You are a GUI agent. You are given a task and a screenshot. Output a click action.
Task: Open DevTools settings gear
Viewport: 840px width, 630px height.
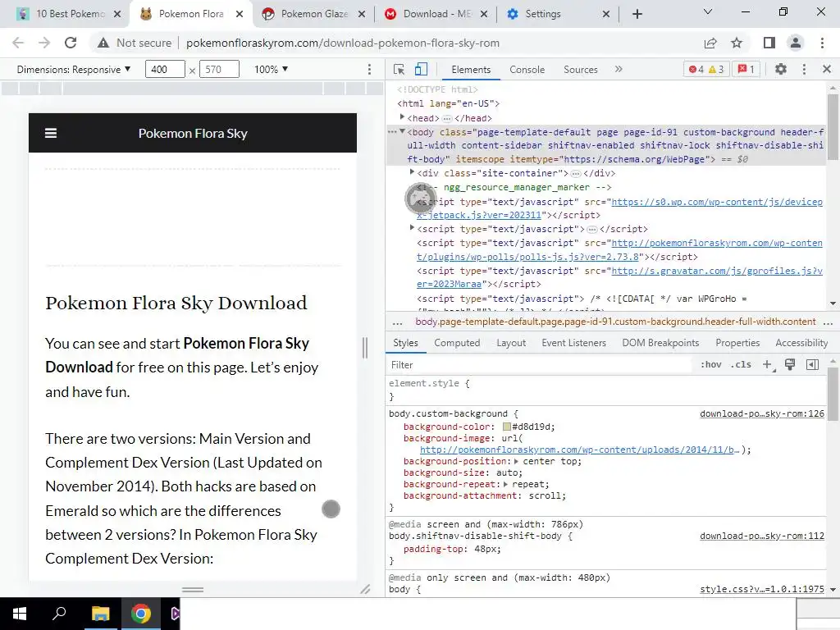[x=781, y=69]
